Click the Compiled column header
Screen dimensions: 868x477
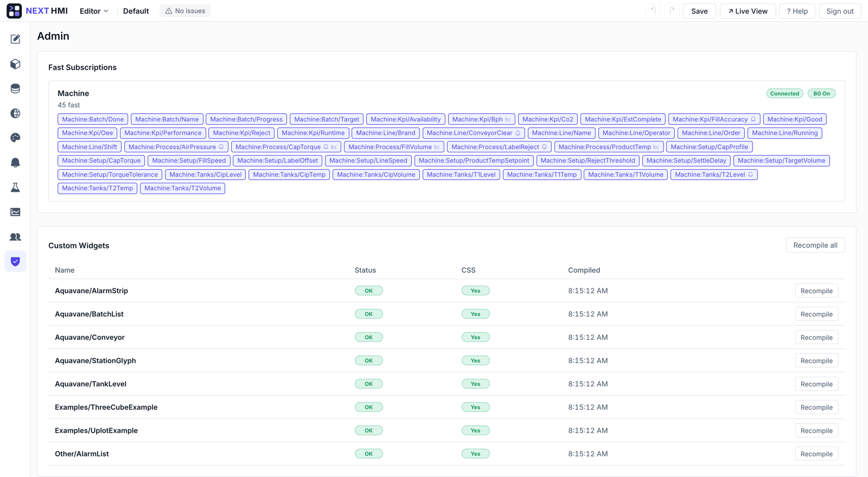coord(584,270)
